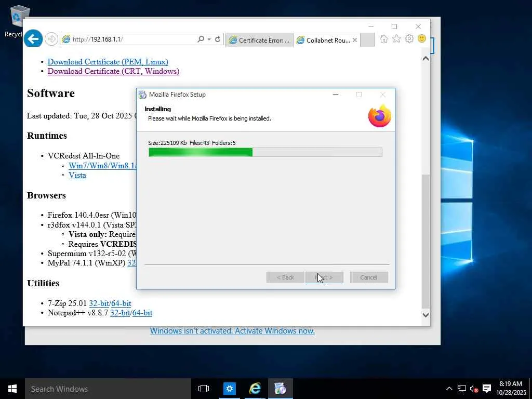Click the Cancel button in Firefox Setup
The image size is (532, 399).
(369, 277)
